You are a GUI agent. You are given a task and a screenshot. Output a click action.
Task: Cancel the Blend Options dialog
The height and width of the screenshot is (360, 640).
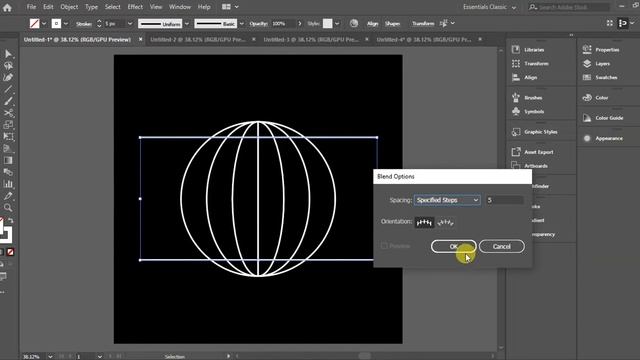502,247
